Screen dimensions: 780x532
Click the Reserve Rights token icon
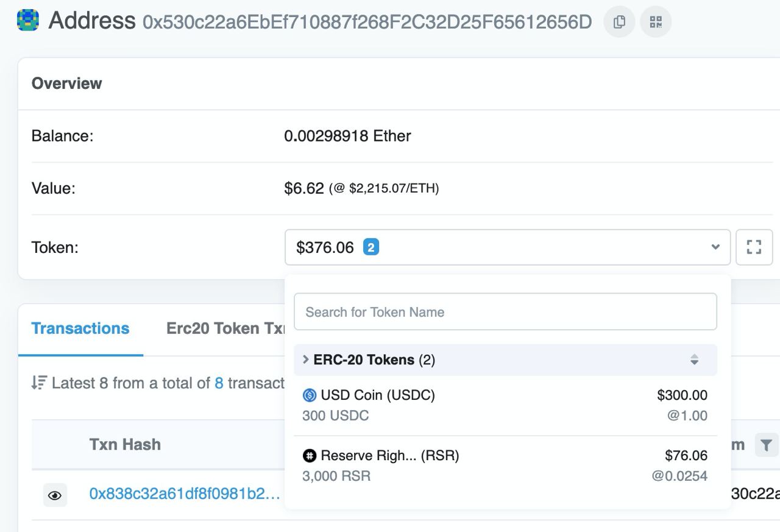310,455
